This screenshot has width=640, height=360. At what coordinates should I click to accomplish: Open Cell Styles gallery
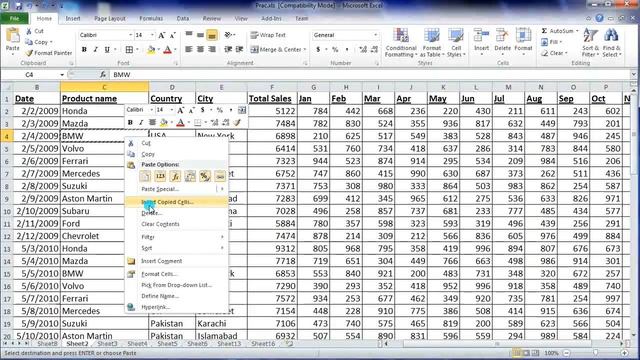click(456, 43)
